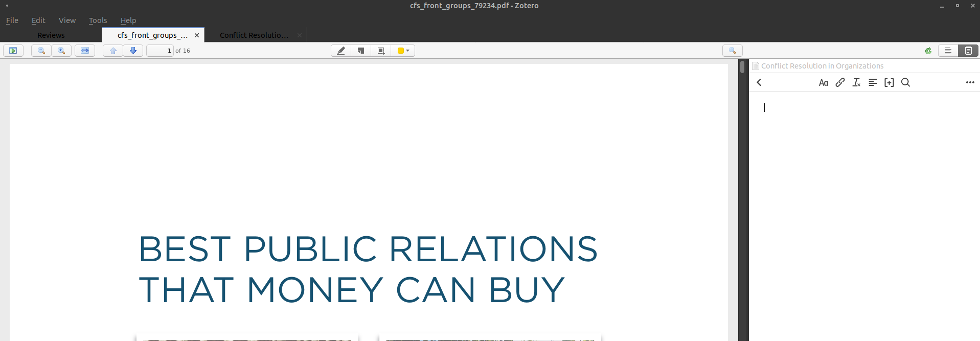Open text format Aa dropdown in note

(823, 83)
